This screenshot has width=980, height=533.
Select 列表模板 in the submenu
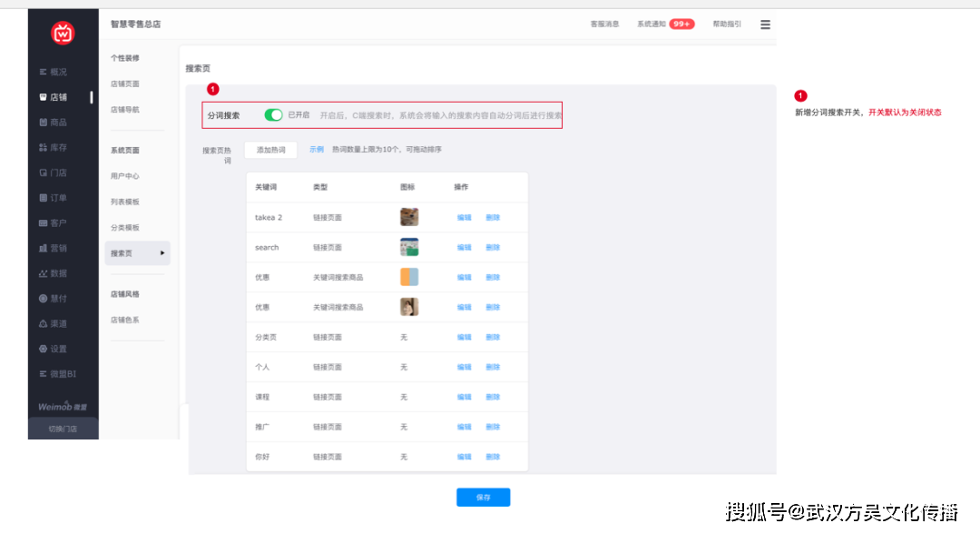click(x=125, y=202)
